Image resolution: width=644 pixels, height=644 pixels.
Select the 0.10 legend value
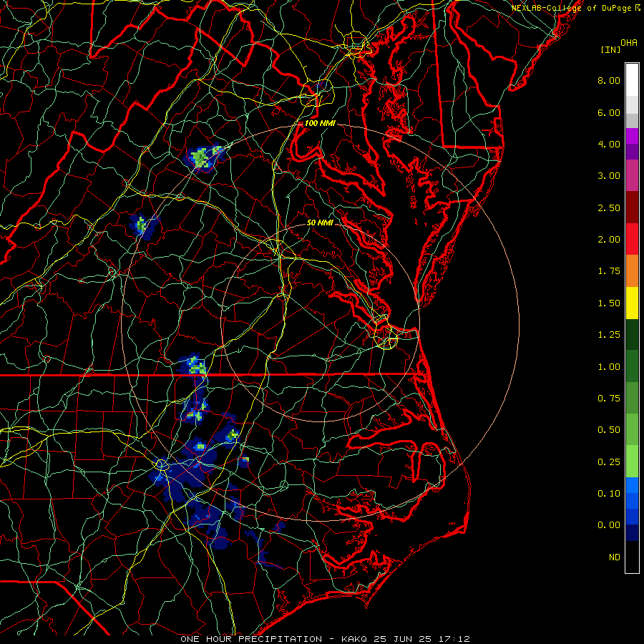pos(609,494)
